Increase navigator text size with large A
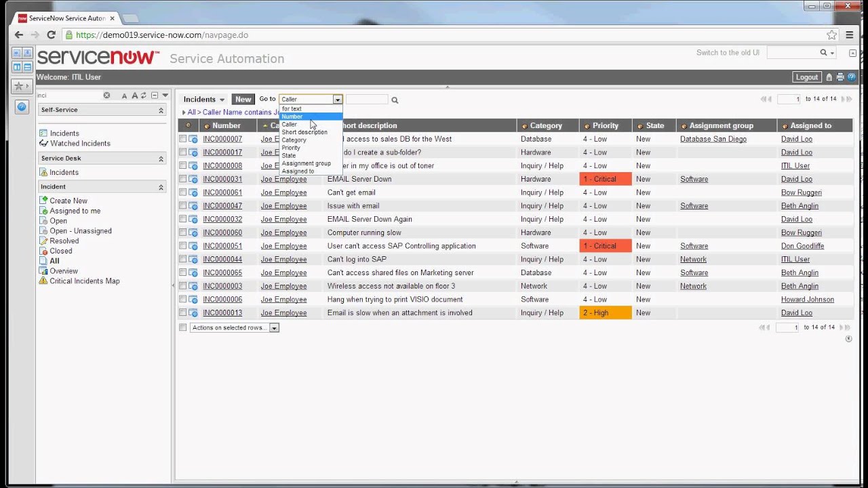Image resolution: width=868 pixels, height=488 pixels. point(134,96)
